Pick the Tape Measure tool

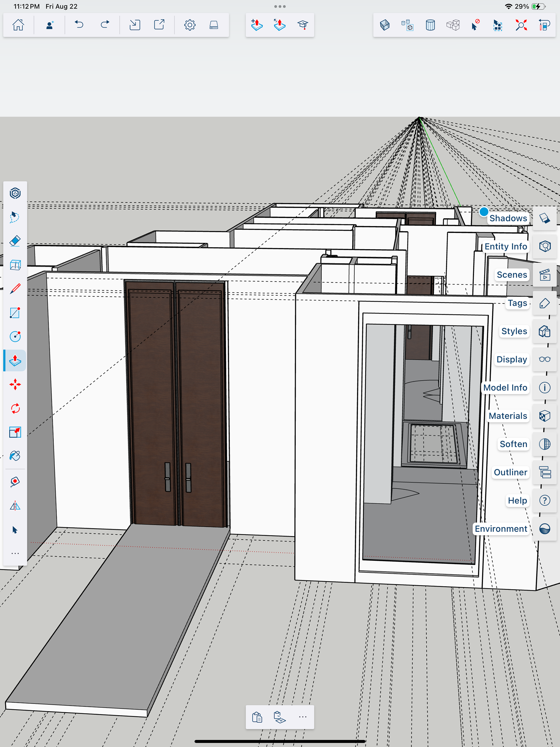tap(15, 481)
